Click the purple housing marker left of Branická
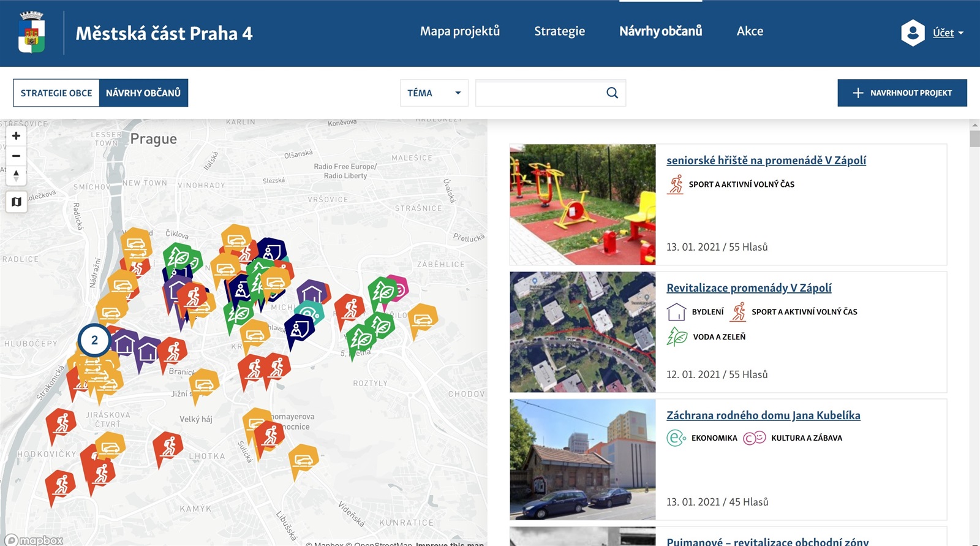The height and width of the screenshot is (546, 980). click(148, 352)
